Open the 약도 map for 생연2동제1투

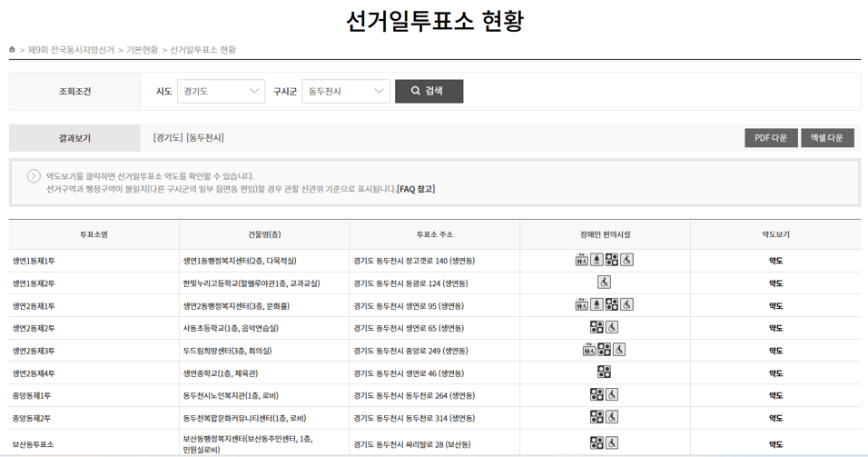pyautogui.click(x=775, y=306)
